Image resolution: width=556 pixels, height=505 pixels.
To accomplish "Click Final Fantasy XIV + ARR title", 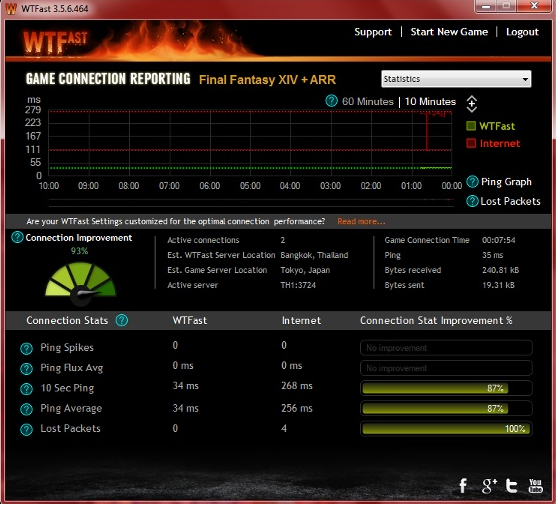I will click(267, 79).
